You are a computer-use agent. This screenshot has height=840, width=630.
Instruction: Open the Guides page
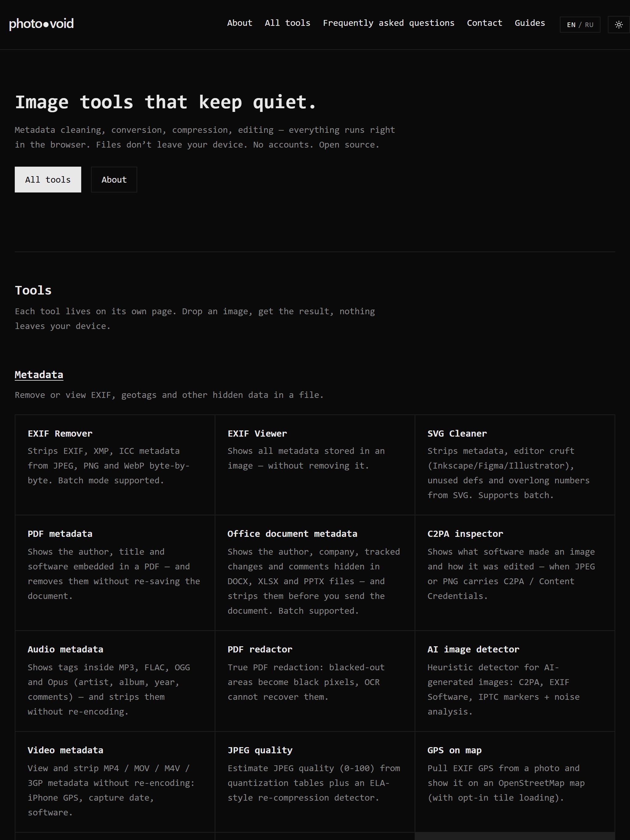[530, 23]
